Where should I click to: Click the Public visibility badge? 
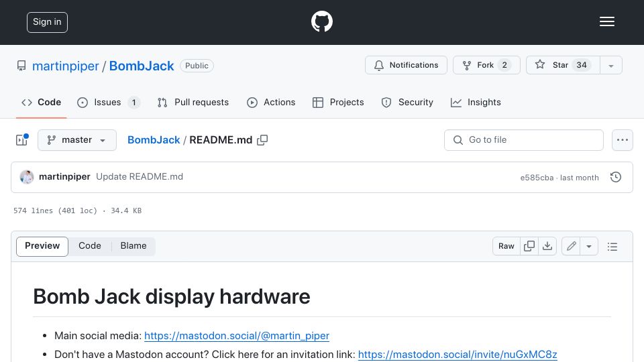pyautogui.click(x=197, y=66)
